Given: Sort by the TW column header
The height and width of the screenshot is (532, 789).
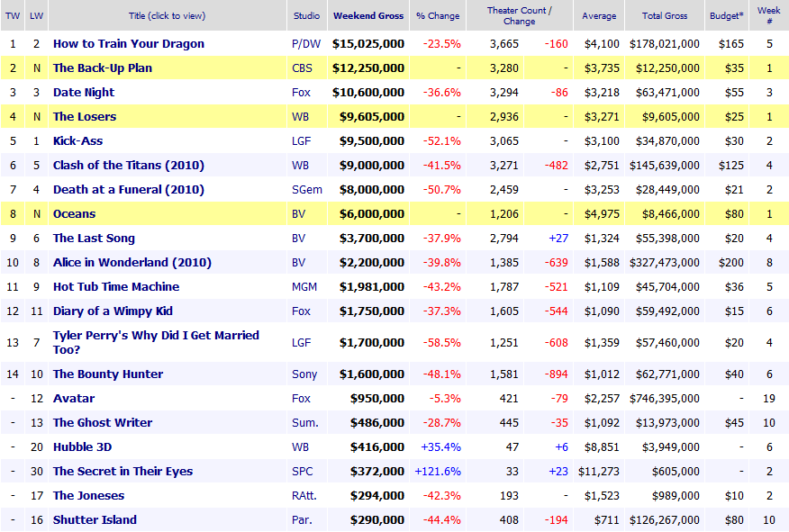Looking at the screenshot, I should click(x=13, y=15).
